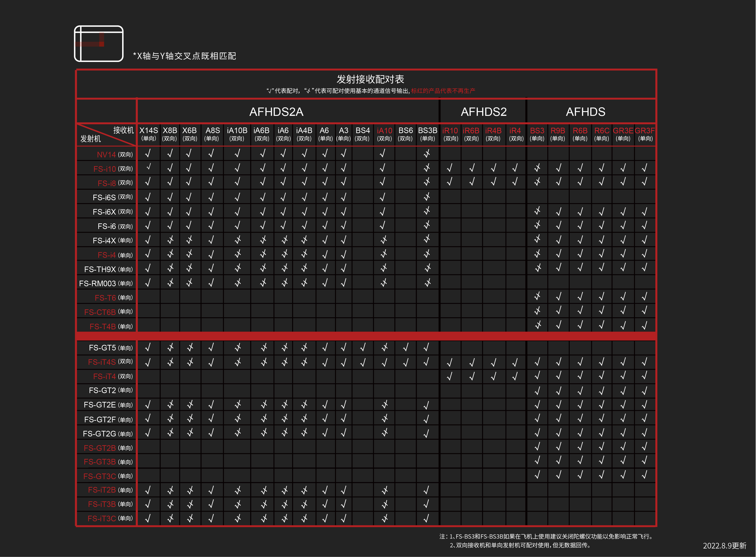756x557 pixels.
Task: Select the FS-i10 transmitter row label
Action: [x=113, y=169]
